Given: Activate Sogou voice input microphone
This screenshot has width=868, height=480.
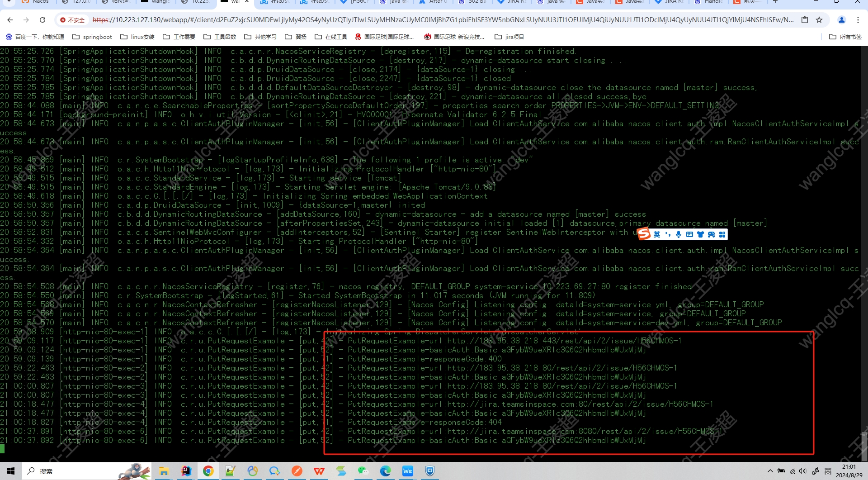Looking at the screenshot, I should 678,234.
